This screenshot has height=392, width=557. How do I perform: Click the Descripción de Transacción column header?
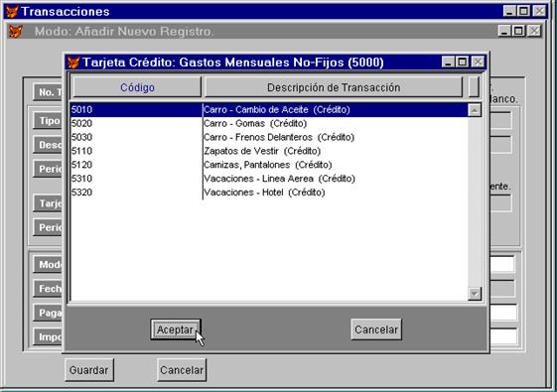334,87
